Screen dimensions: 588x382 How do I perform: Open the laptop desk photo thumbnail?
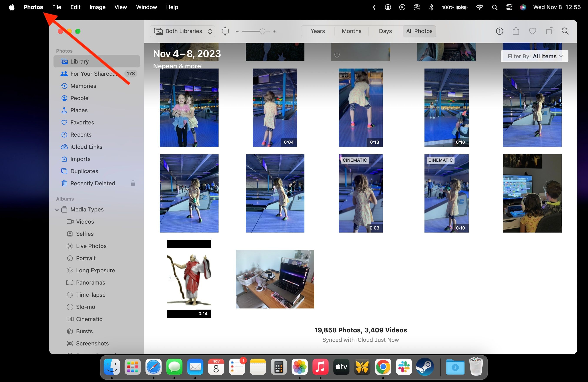275,279
